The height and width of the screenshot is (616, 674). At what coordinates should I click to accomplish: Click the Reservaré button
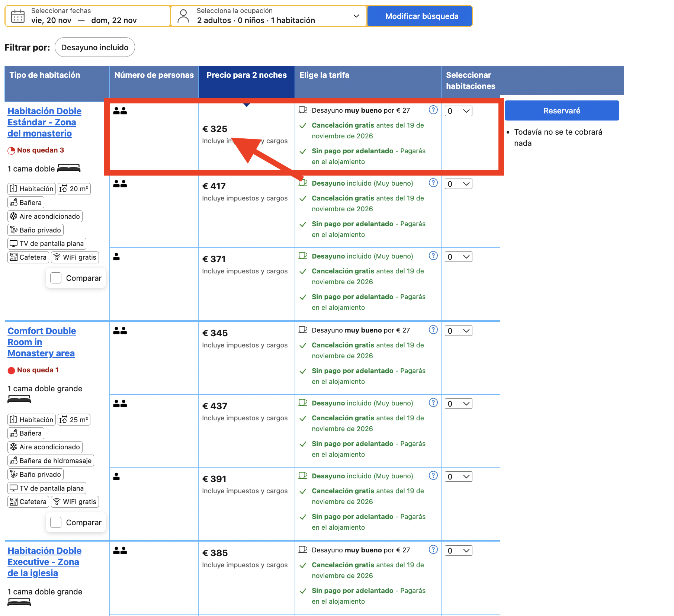562,110
